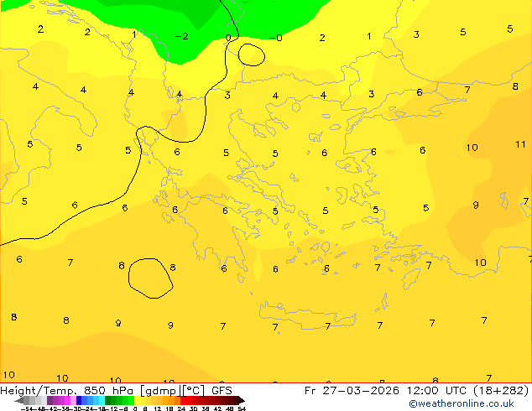Click the positive "54" legend scale label
Image resolution: width=532 pixels, height=411 pixels.
pyautogui.click(x=242, y=409)
